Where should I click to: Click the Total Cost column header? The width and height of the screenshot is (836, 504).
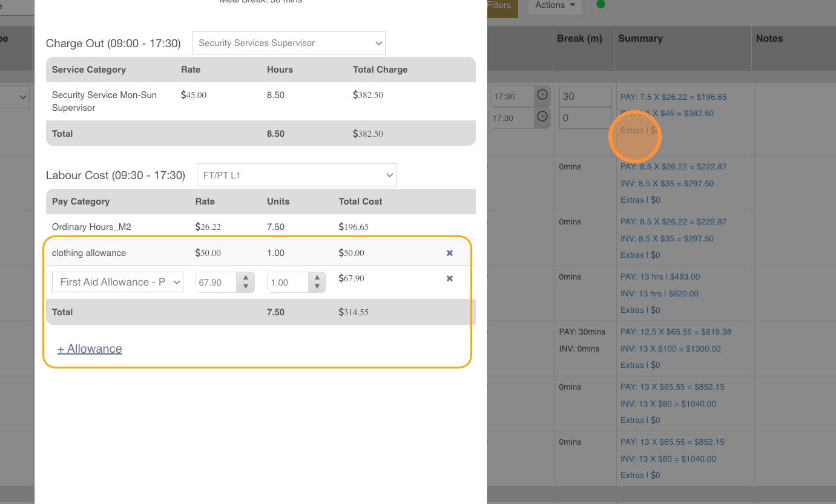[360, 201]
